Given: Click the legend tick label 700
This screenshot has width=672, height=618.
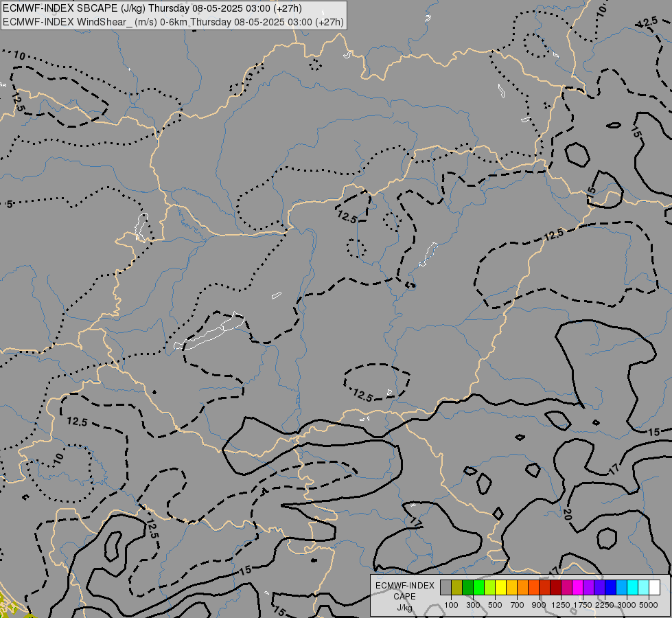Looking at the screenshot, I should pos(517,605).
